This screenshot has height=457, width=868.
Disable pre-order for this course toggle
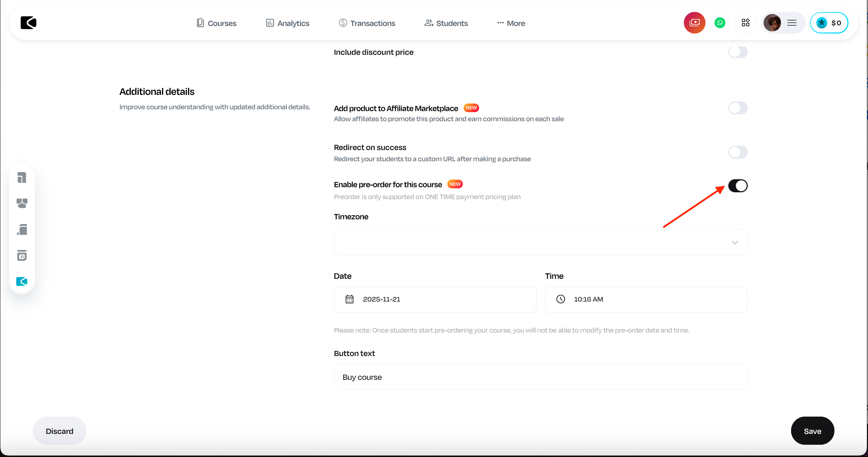(738, 186)
